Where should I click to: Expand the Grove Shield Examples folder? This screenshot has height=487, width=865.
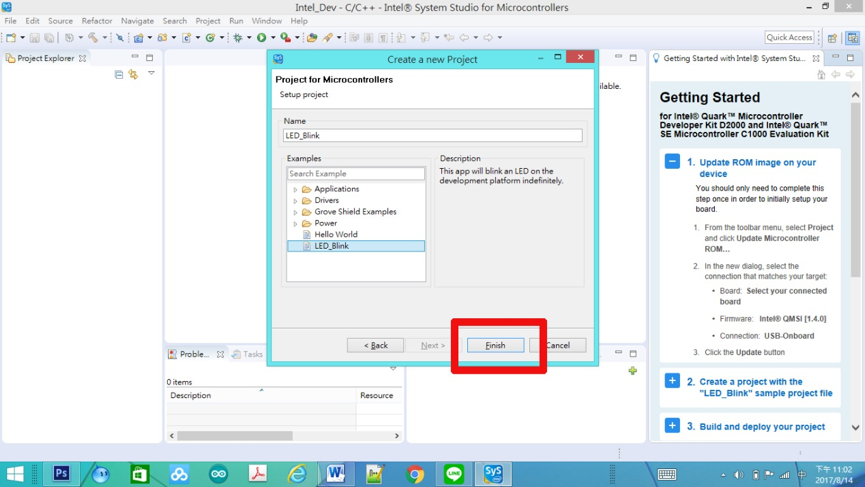pyautogui.click(x=295, y=212)
